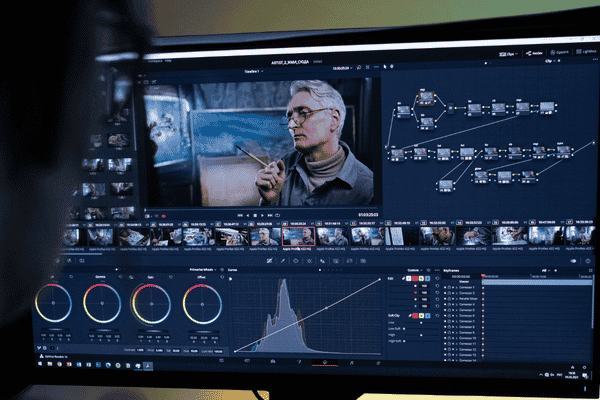Reset the Gamma color wheel

[x=121, y=277]
